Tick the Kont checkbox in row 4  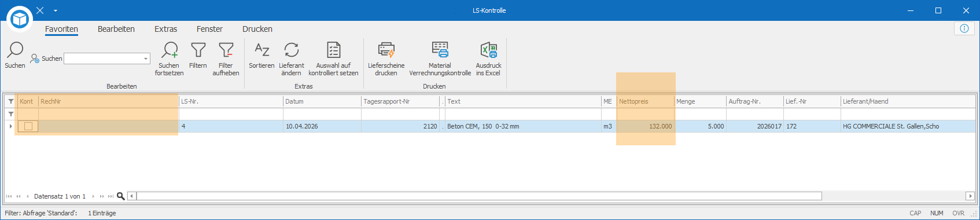click(28, 126)
